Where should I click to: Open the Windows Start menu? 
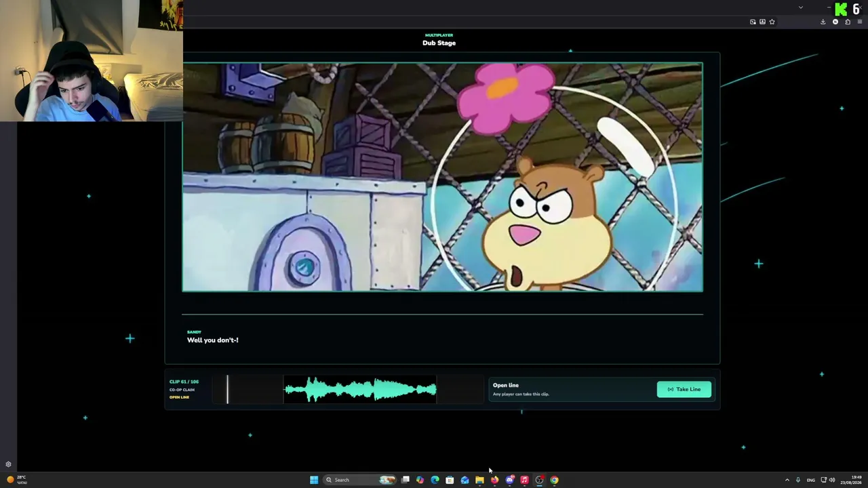click(x=314, y=480)
